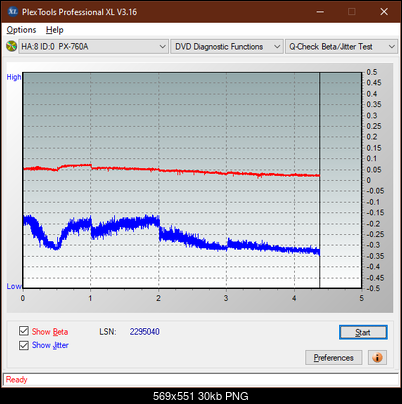
Task: Click the LSN: label
Action: tap(108, 332)
